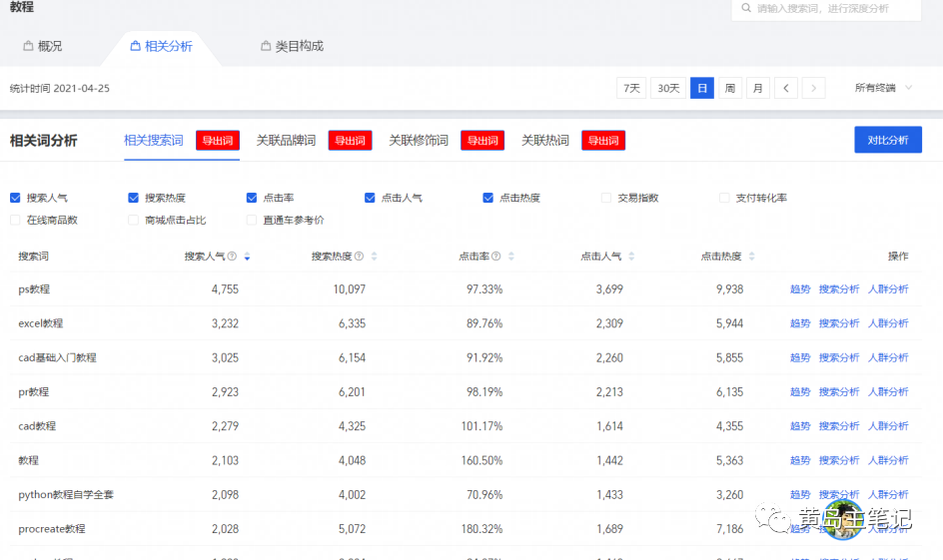This screenshot has width=943, height=560.
Task: Open the 所有终端 dropdown
Action: click(883, 89)
